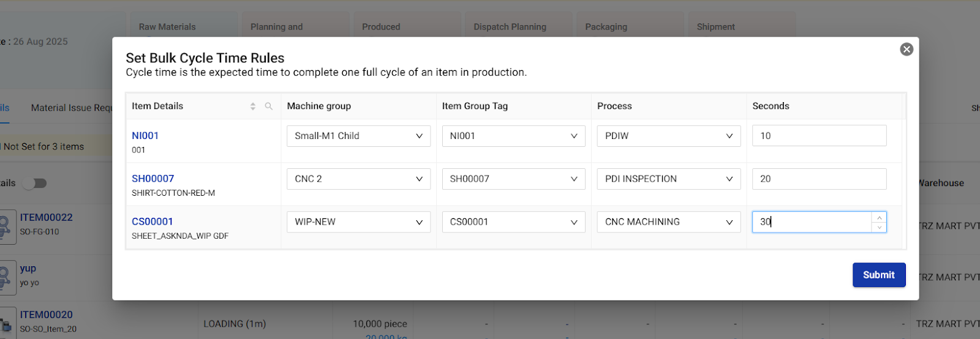Open the NI001 Item Group Tag dropdown
This screenshot has height=339, width=980.
point(513,136)
